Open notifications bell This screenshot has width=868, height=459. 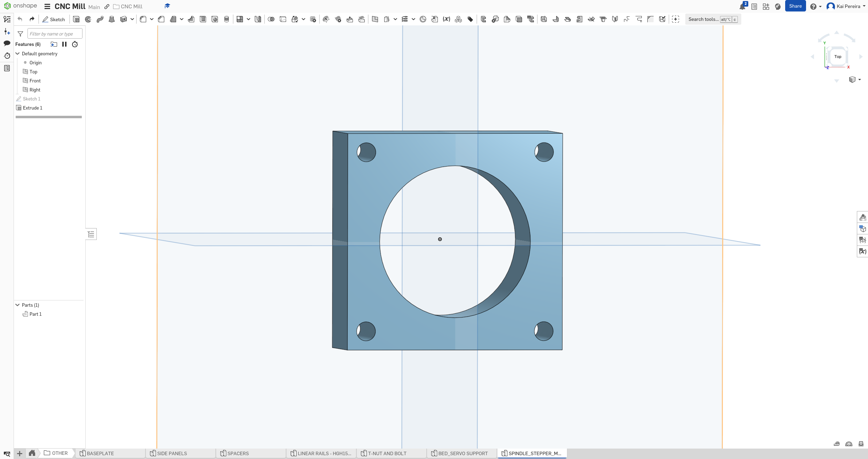742,7
